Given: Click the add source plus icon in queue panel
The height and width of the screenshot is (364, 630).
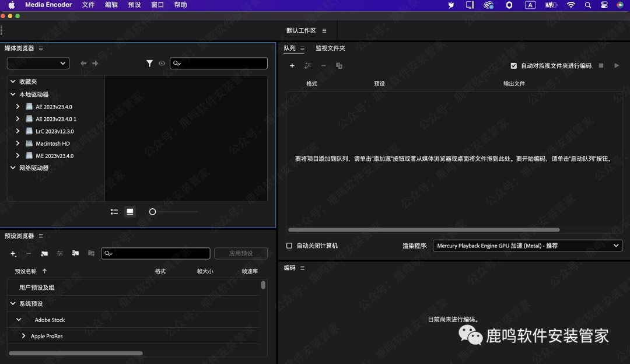Looking at the screenshot, I should (x=292, y=65).
